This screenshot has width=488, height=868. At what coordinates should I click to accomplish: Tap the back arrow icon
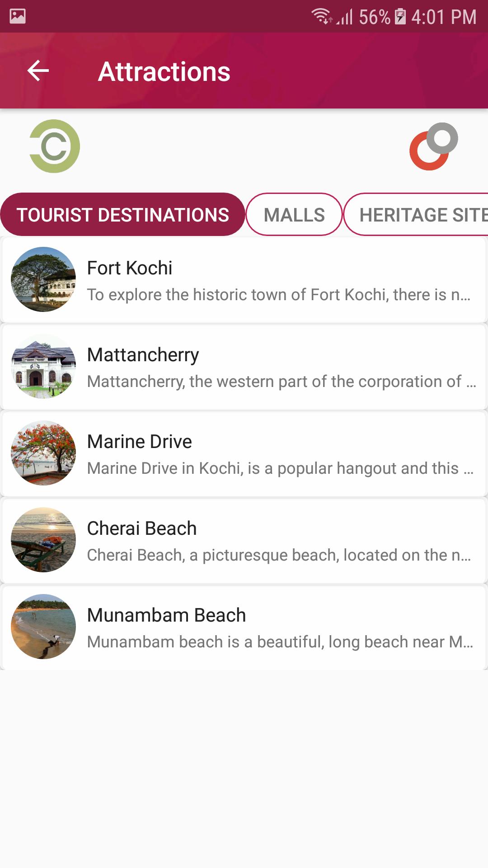[x=38, y=71]
